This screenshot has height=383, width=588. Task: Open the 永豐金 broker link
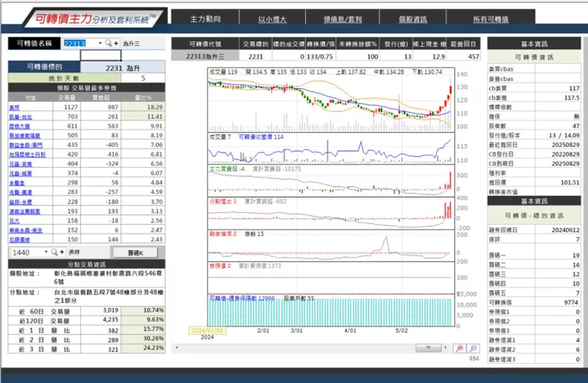[17, 183]
